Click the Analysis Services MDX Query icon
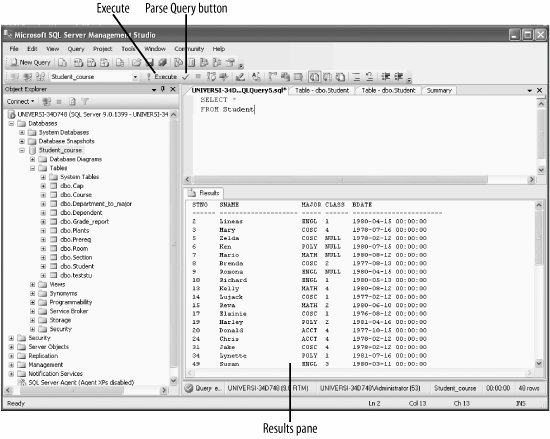 [78, 63]
